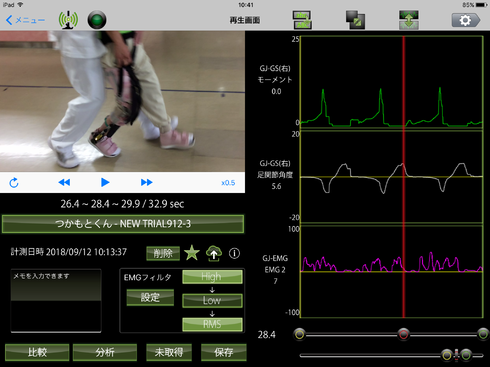Upload the trial to cloud
Screen dimensions: 490x367
click(214, 253)
